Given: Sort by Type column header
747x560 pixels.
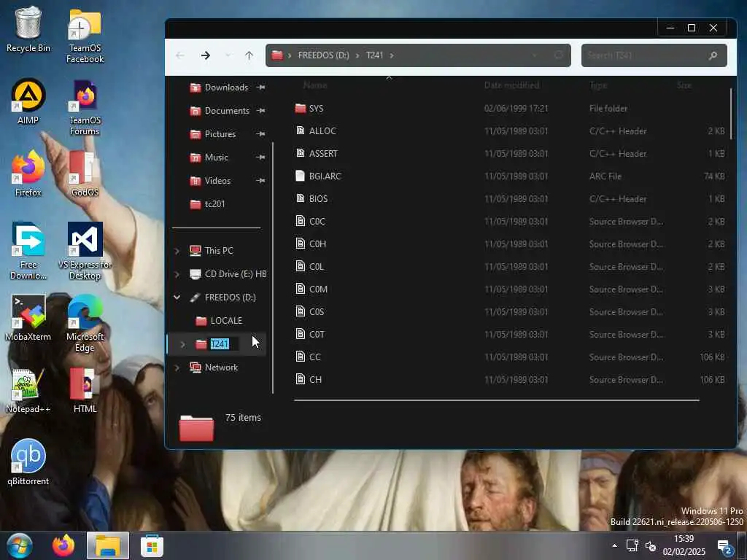Looking at the screenshot, I should tap(598, 85).
